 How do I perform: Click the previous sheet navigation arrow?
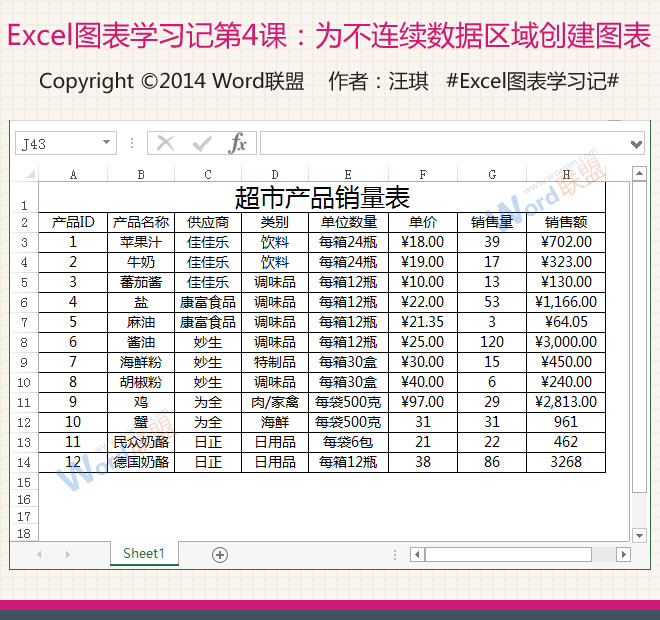tap(39, 554)
